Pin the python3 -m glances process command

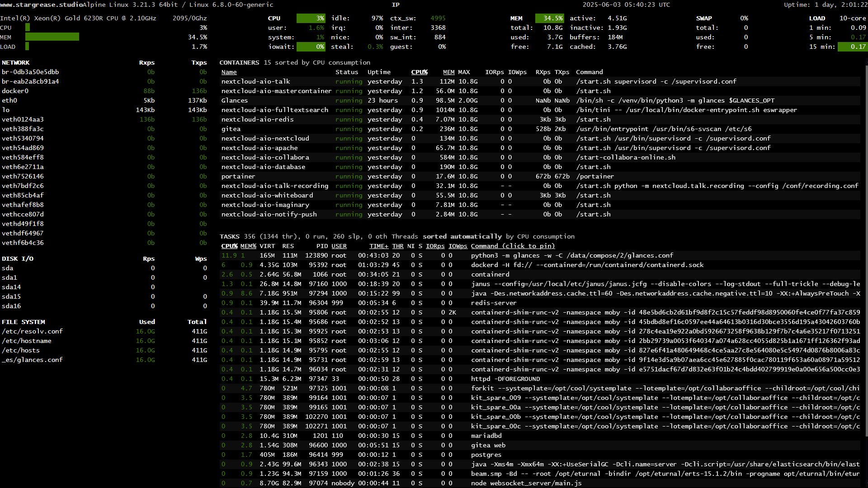click(x=572, y=256)
